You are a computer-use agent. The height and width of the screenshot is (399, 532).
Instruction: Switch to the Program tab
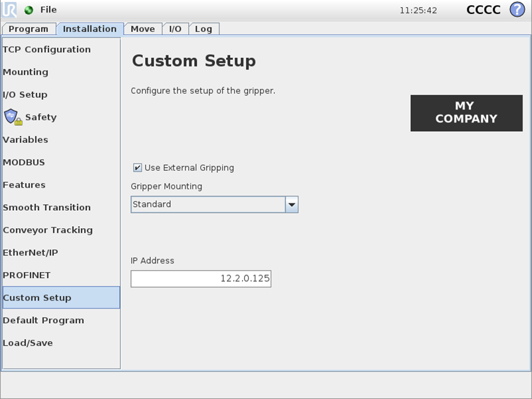pyautogui.click(x=29, y=29)
